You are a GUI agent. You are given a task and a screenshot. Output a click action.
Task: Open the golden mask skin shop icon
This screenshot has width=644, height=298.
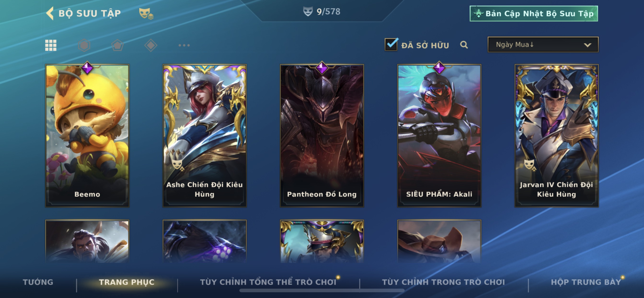[146, 13]
